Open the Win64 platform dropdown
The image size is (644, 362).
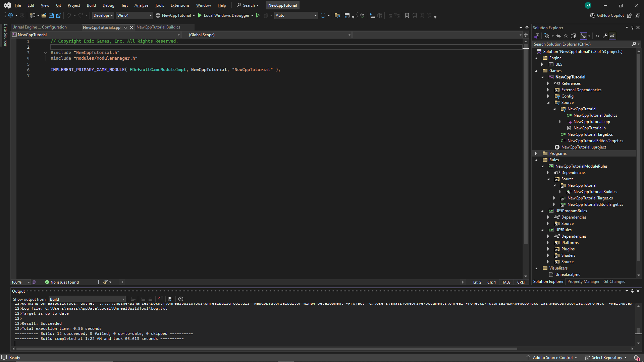click(134, 15)
